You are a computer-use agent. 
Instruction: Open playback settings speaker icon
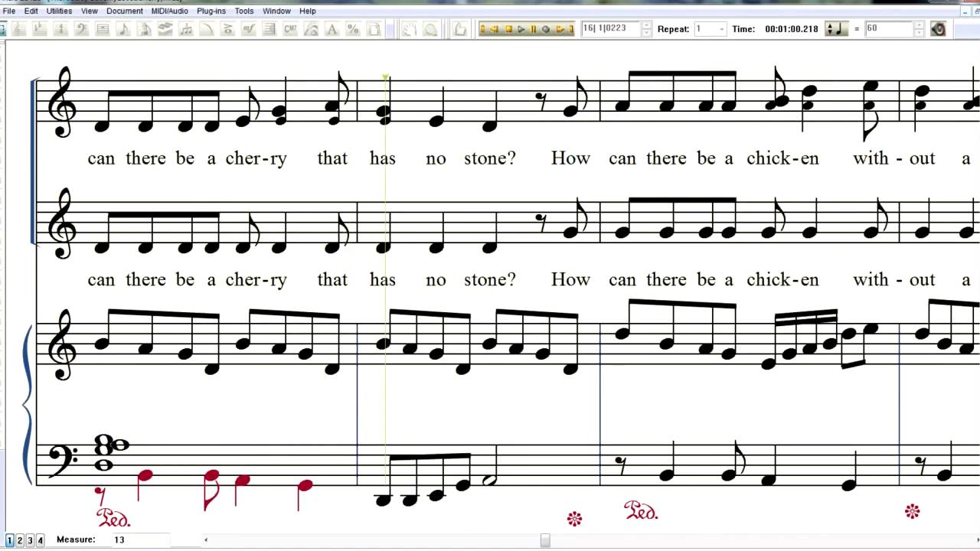click(x=939, y=29)
